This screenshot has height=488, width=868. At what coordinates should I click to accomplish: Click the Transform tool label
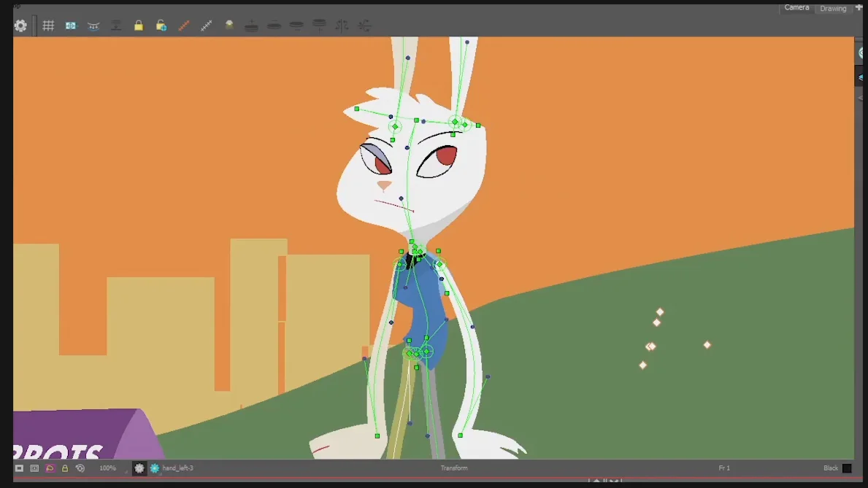[x=454, y=468]
